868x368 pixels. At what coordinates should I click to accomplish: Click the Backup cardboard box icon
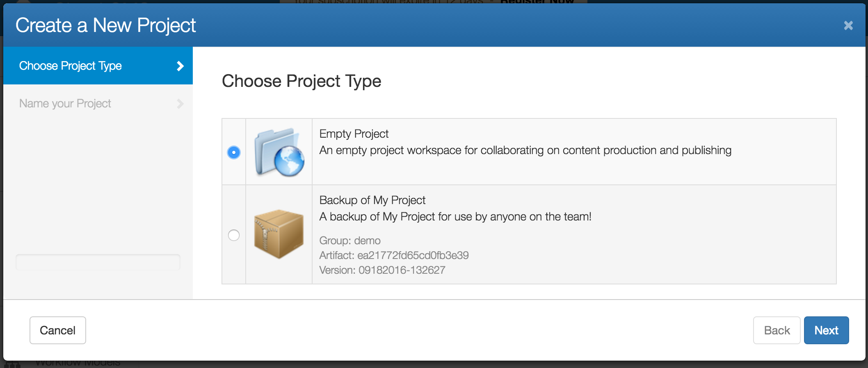[x=279, y=234]
